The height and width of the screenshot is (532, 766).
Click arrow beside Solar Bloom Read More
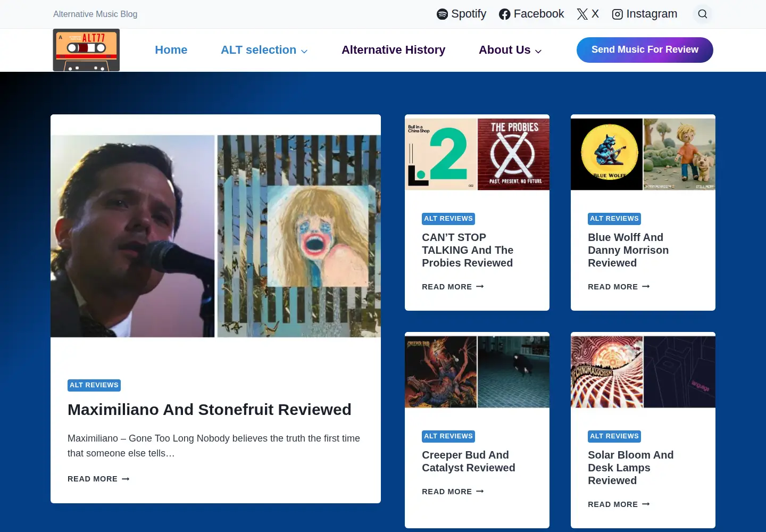[646, 504]
